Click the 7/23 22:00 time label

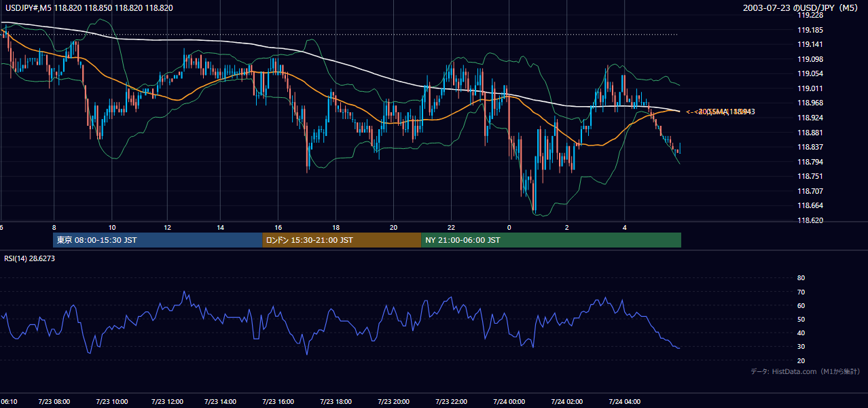pos(451,401)
